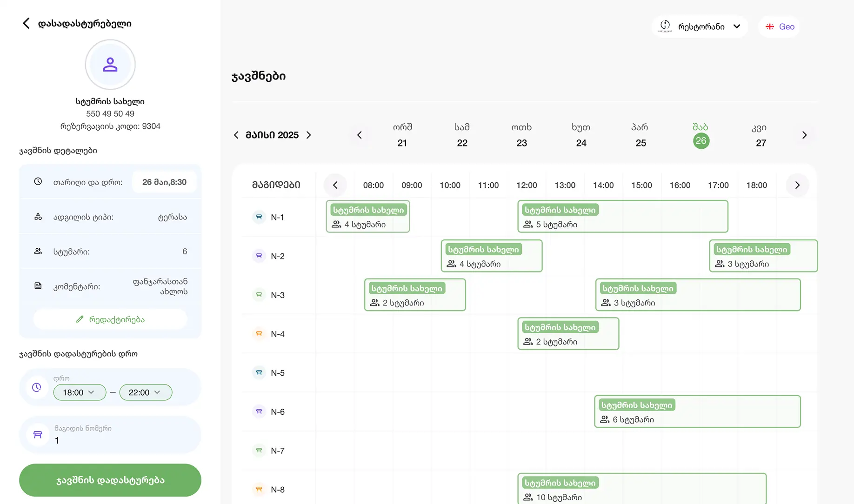This screenshot has height=504, width=854.
Task: Show the previous week of days
Action: [x=359, y=135]
